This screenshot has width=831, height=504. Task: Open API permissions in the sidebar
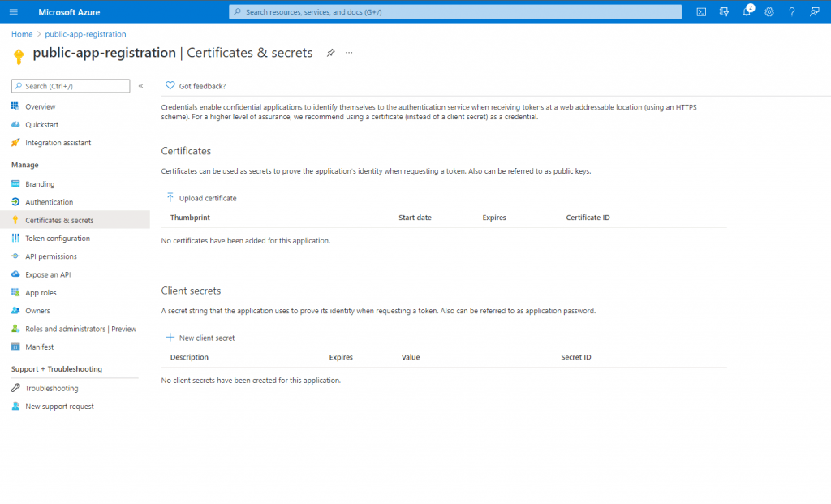point(50,256)
